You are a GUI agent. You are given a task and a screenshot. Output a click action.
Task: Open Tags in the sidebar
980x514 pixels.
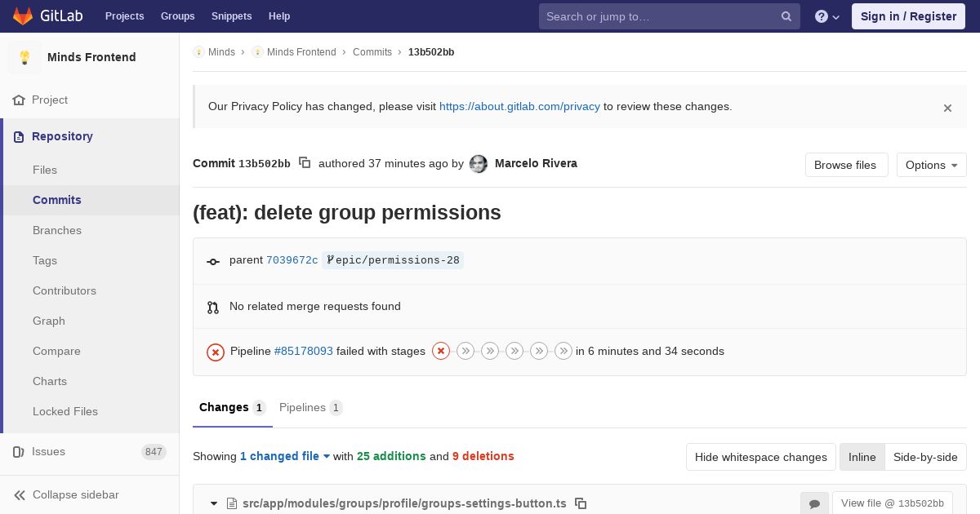tap(45, 260)
